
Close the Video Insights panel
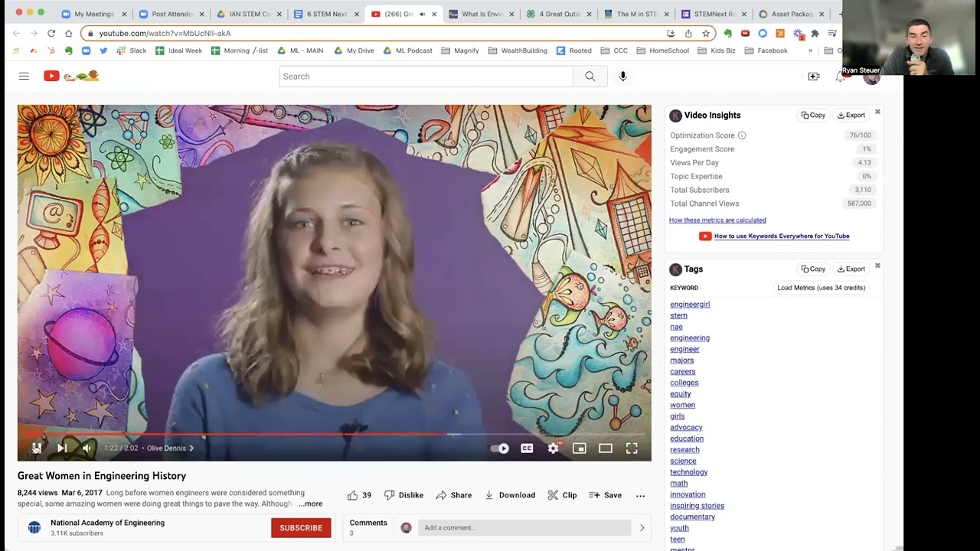[877, 112]
